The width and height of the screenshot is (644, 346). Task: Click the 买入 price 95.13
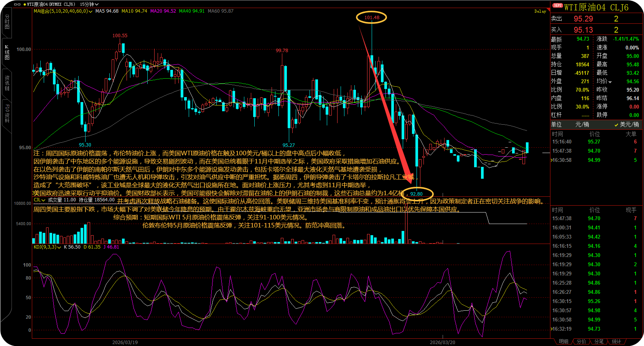click(583, 30)
